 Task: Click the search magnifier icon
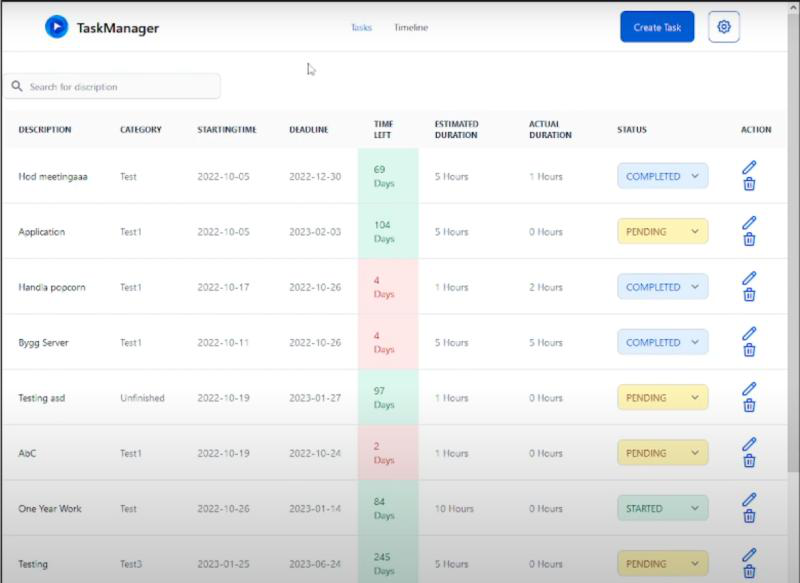pyautogui.click(x=16, y=86)
